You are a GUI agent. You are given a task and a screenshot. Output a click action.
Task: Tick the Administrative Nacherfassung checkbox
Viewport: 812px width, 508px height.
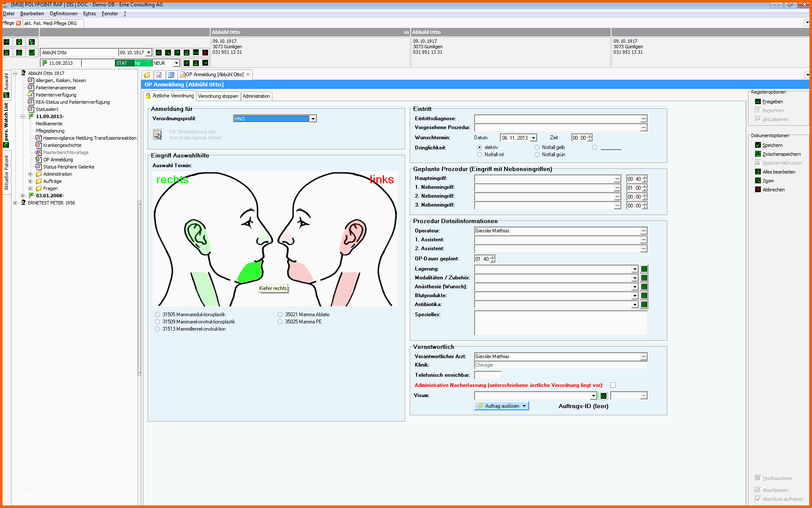pos(613,385)
